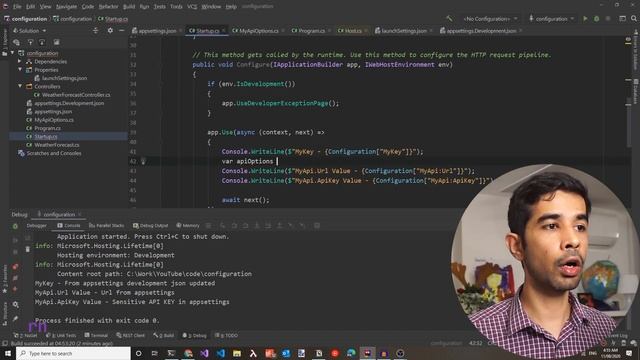This screenshot has width=640, height=360.
Task: Switch to appsettings.Development.json editor tab
Action: 481,31
